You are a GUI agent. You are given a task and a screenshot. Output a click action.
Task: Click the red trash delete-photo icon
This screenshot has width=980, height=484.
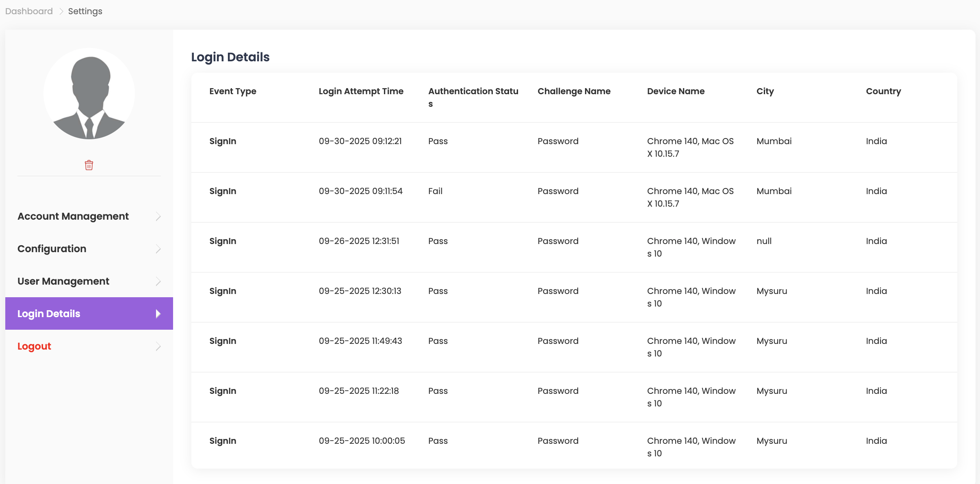tap(89, 165)
